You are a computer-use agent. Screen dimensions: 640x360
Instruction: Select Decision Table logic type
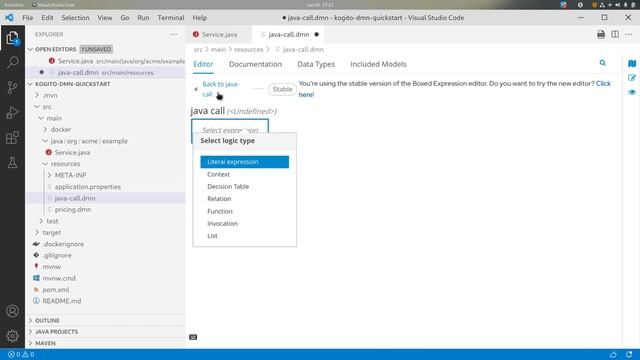(244, 187)
